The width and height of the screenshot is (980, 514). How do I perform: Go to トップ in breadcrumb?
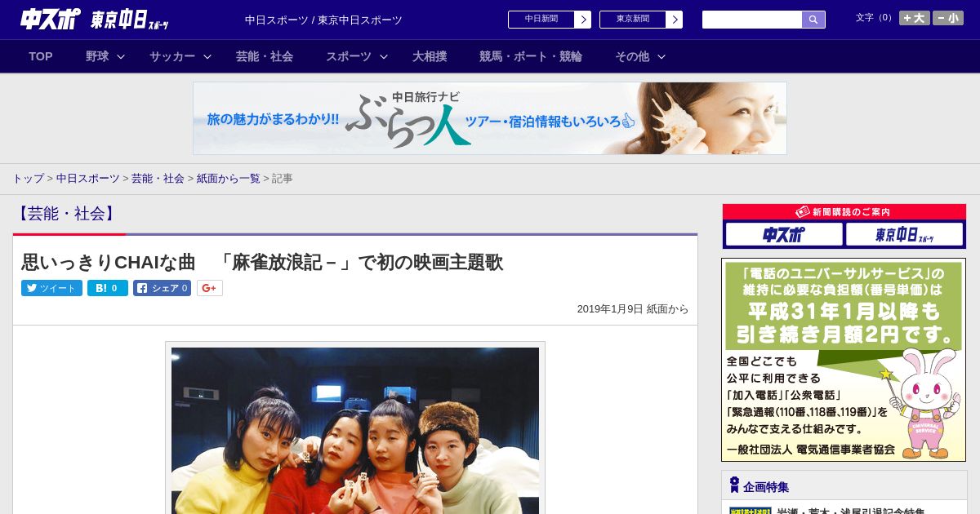tap(28, 178)
